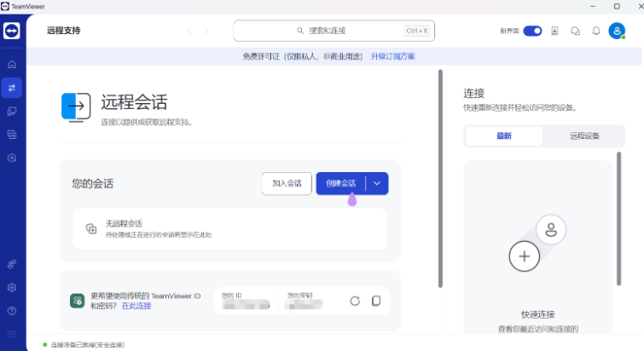Open the user profile avatar

[x=617, y=31]
